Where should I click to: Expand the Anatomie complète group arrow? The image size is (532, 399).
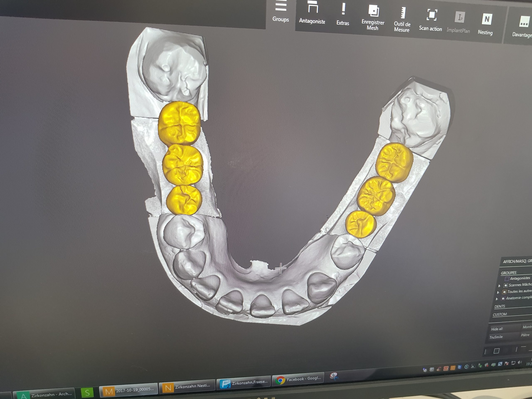(x=497, y=299)
